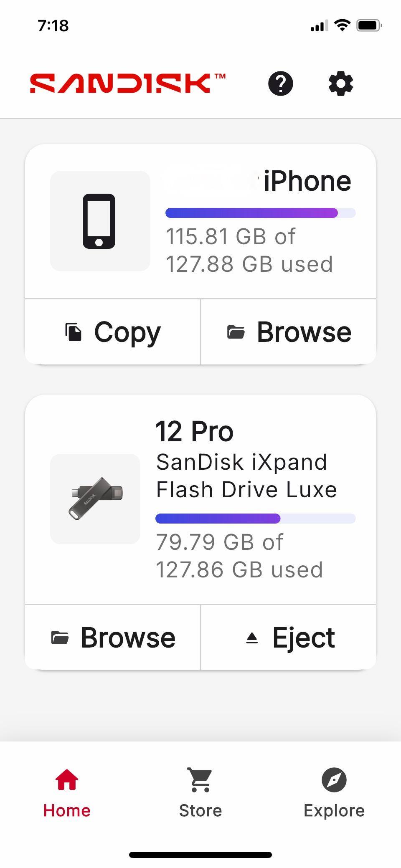
Task: Tap the iXpand flash drive image
Action: point(95,499)
